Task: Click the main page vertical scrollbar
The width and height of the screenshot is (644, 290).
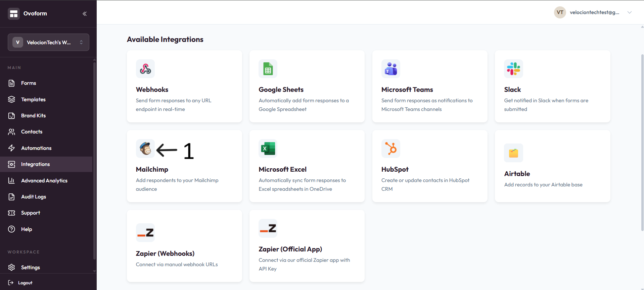Action: coord(642,142)
